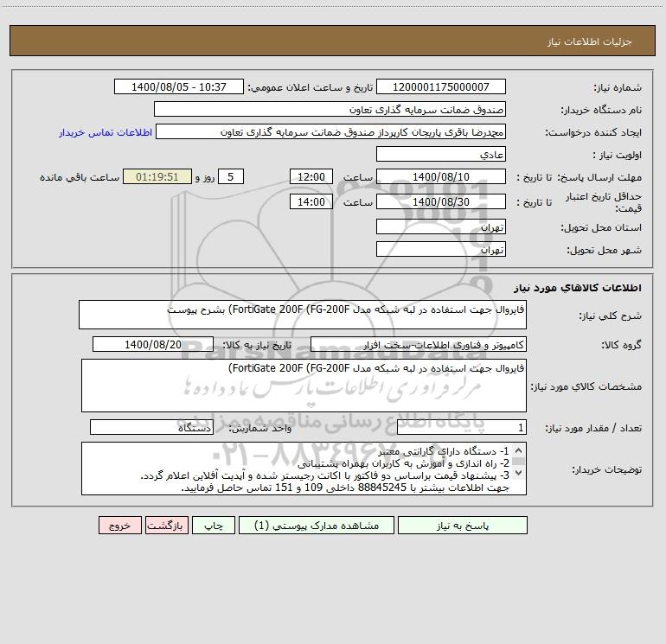Open مشاهده مدارک پیوستی (1) button
Image resolution: width=666 pixels, height=644 pixels.
click(x=317, y=526)
